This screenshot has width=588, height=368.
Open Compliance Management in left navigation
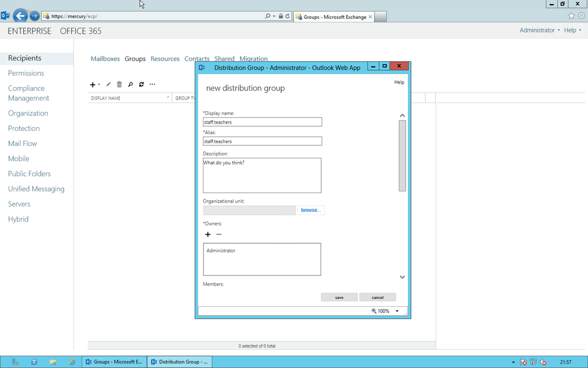pyautogui.click(x=28, y=93)
